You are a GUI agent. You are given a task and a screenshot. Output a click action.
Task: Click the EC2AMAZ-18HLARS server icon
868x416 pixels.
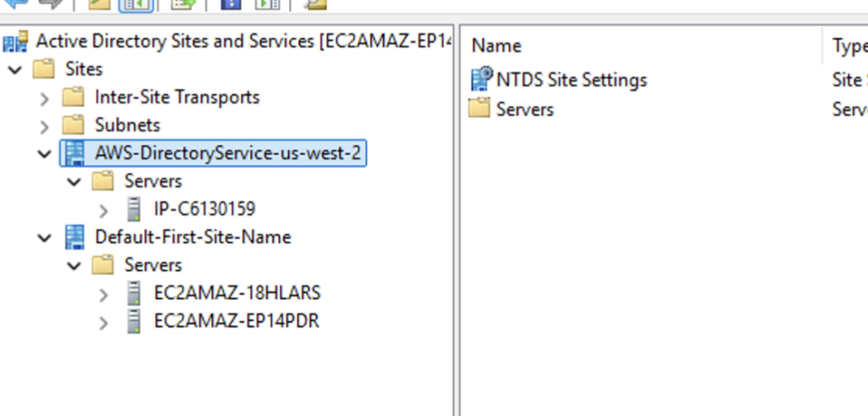point(133,294)
